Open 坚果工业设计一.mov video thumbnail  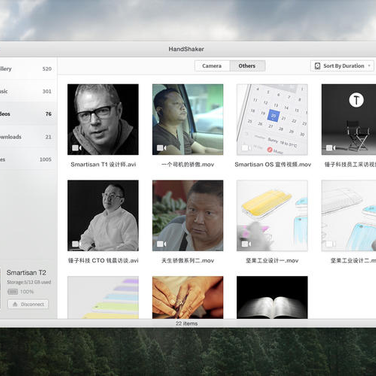point(272,216)
